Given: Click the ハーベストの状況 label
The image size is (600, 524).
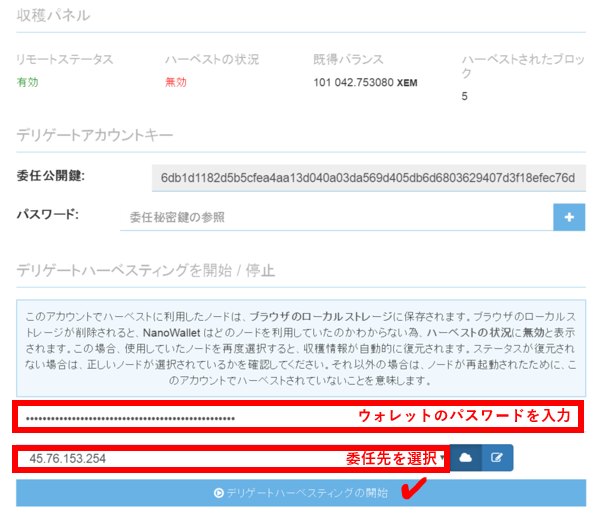Looking at the screenshot, I should click(212, 59).
